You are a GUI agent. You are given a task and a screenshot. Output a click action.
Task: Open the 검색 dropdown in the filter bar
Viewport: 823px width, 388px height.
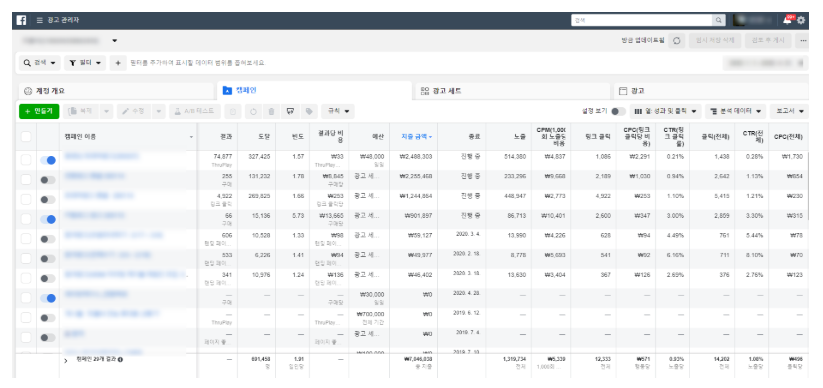point(40,63)
